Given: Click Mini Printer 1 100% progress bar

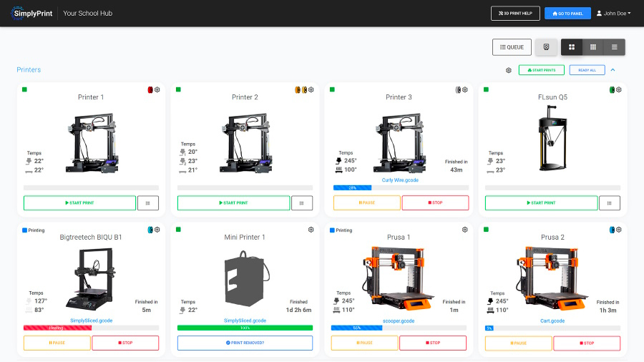Looking at the screenshot, I should (x=245, y=328).
